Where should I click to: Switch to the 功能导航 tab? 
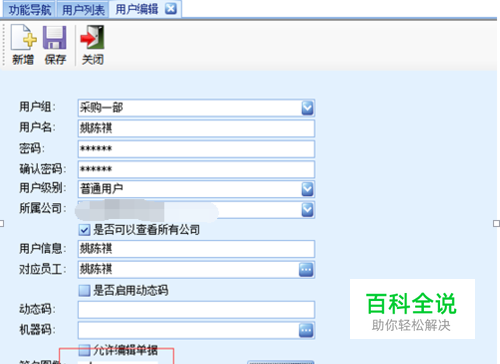click(x=30, y=10)
